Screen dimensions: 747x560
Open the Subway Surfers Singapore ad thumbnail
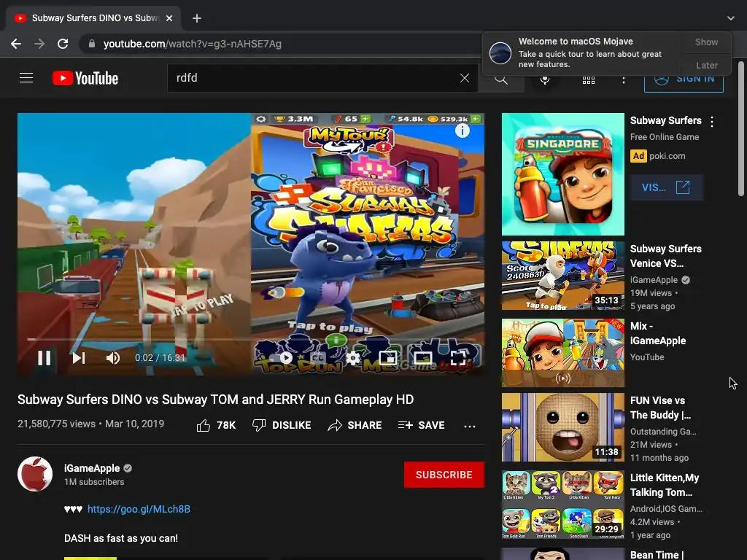[562, 174]
